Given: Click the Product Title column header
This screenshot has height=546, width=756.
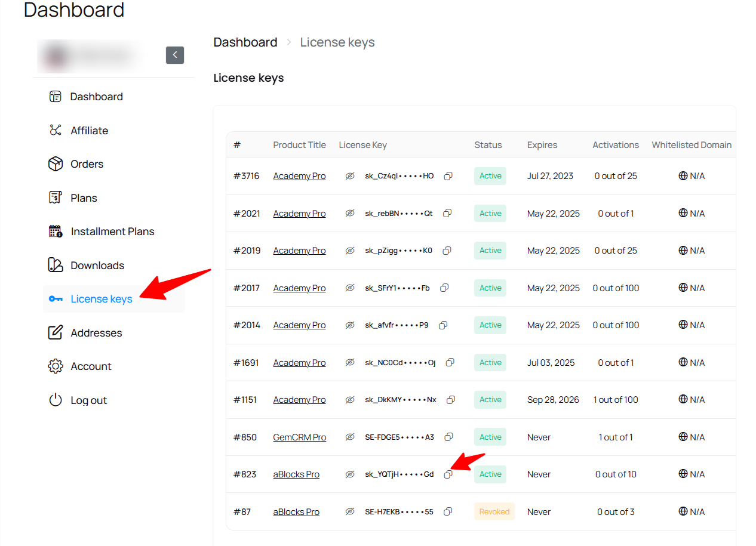Looking at the screenshot, I should (299, 145).
